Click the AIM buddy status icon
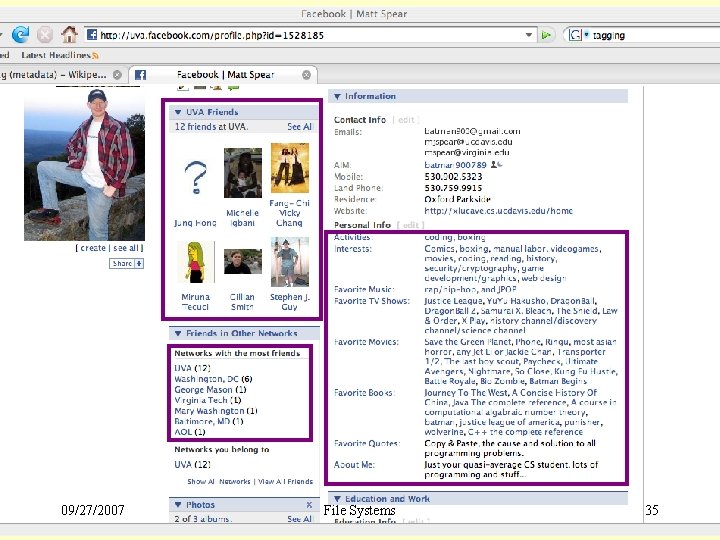720x540 pixels. (496, 164)
